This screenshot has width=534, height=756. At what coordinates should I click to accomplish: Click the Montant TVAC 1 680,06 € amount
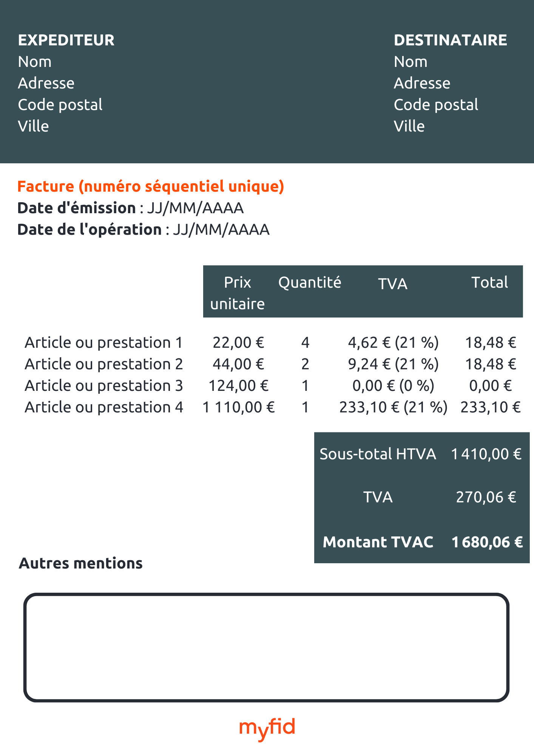[x=487, y=542]
